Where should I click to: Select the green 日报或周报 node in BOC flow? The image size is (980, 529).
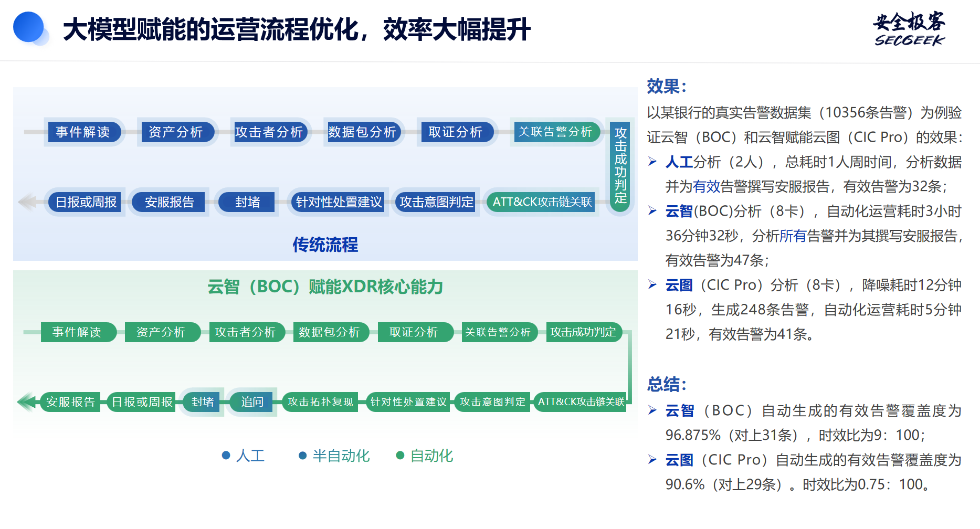[141, 402]
